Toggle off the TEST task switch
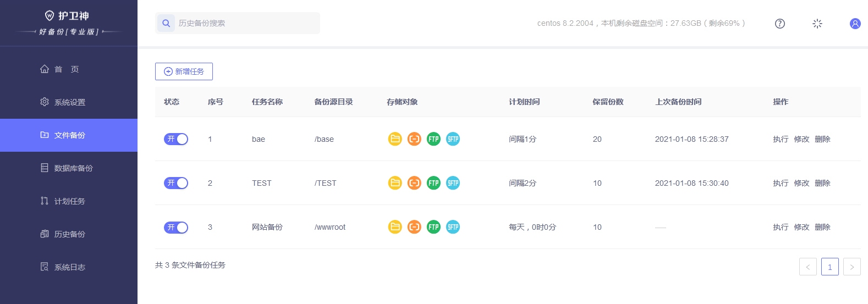The height and width of the screenshot is (304, 868). (x=176, y=183)
